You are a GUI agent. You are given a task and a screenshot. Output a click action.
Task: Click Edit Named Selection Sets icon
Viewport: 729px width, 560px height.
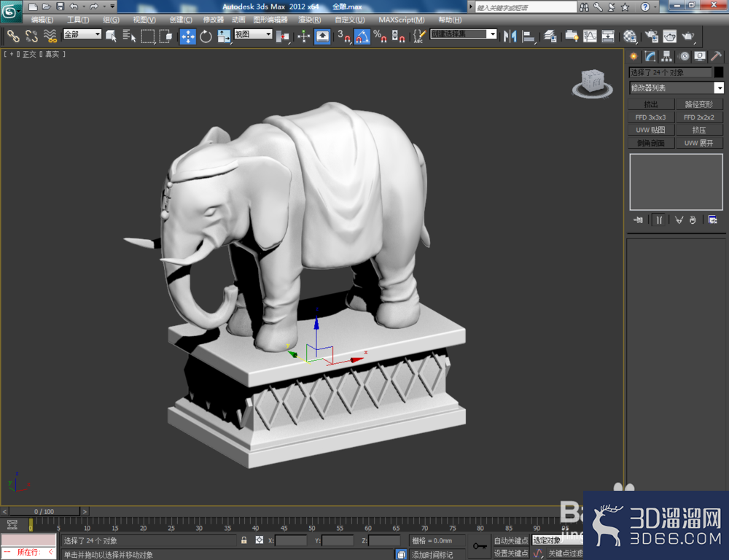pos(419,36)
